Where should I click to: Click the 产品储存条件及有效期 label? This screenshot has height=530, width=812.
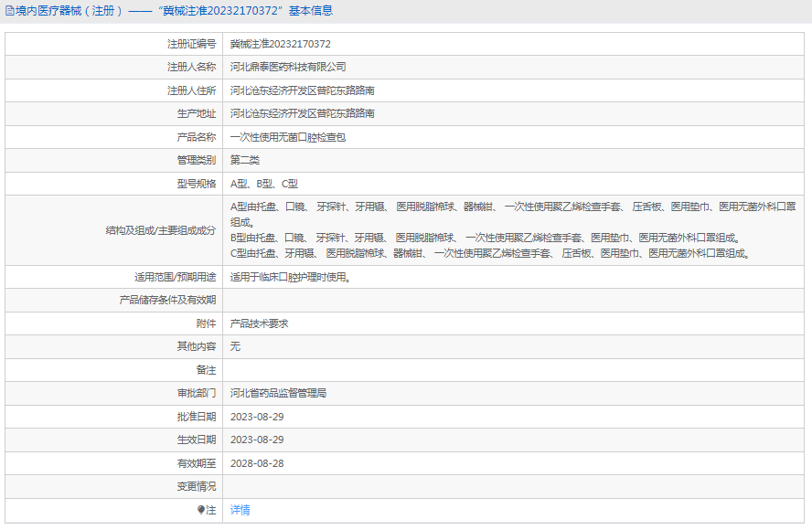point(167,300)
